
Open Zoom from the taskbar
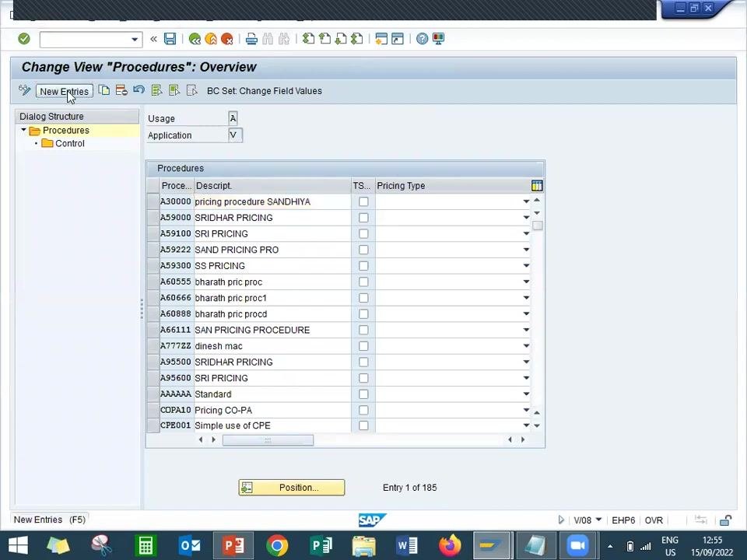tap(577, 545)
